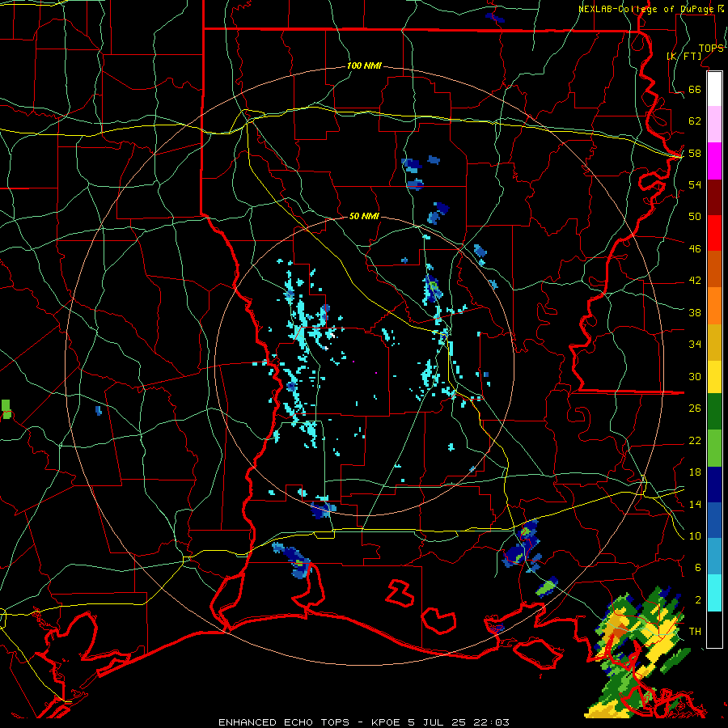Click the gold legend swatch
Screen dimensions: 728x728
click(714, 343)
